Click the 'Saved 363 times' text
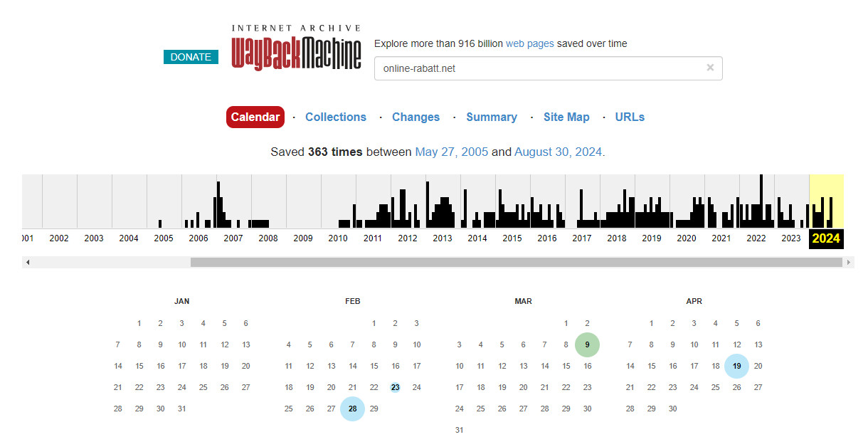The width and height of the screenshot is (868, 442). coord(317,152)
